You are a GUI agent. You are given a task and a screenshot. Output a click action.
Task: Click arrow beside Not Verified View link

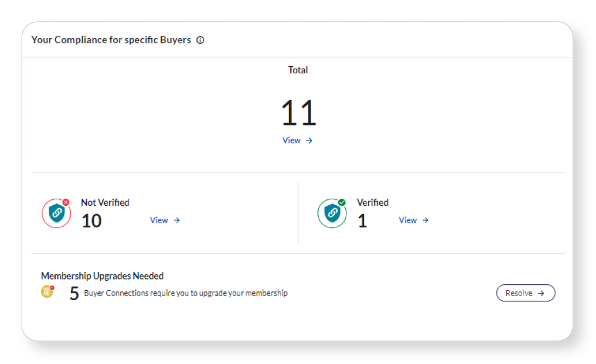[177, 220]
